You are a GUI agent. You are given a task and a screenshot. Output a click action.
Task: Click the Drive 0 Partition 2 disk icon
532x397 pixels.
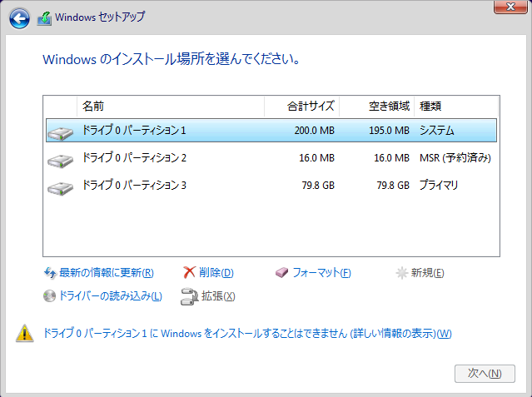pos(60,158)
